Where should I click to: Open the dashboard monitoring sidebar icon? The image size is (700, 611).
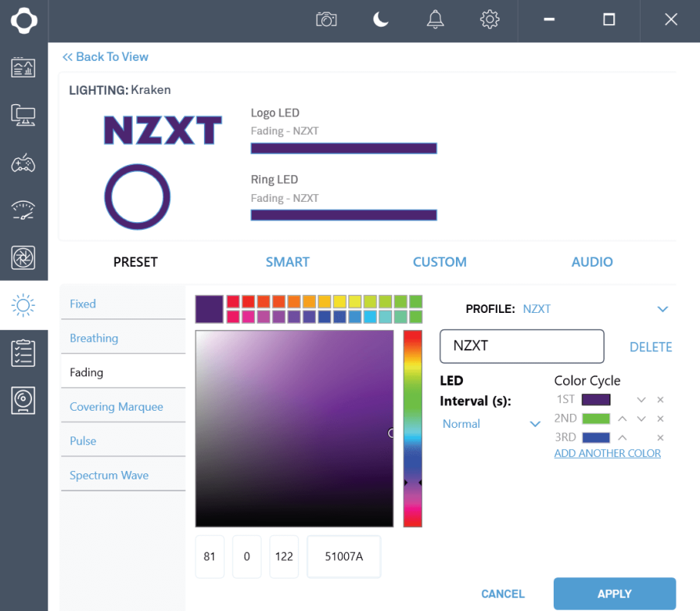click(23, 67)
